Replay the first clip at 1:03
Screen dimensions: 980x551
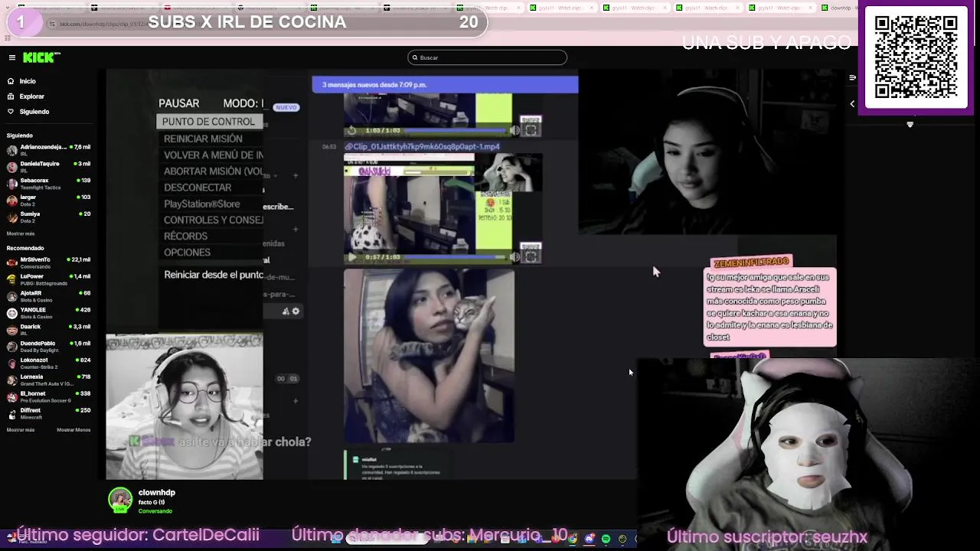352,130
